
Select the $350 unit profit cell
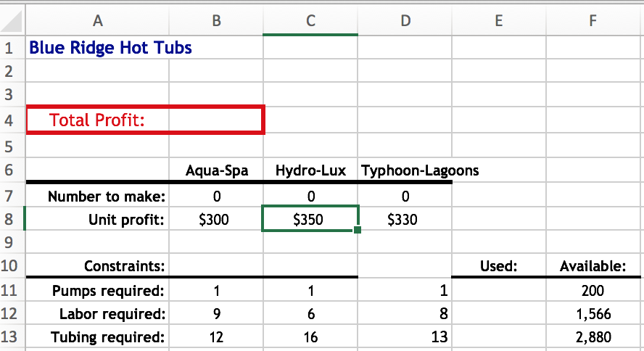pos(310,219)
